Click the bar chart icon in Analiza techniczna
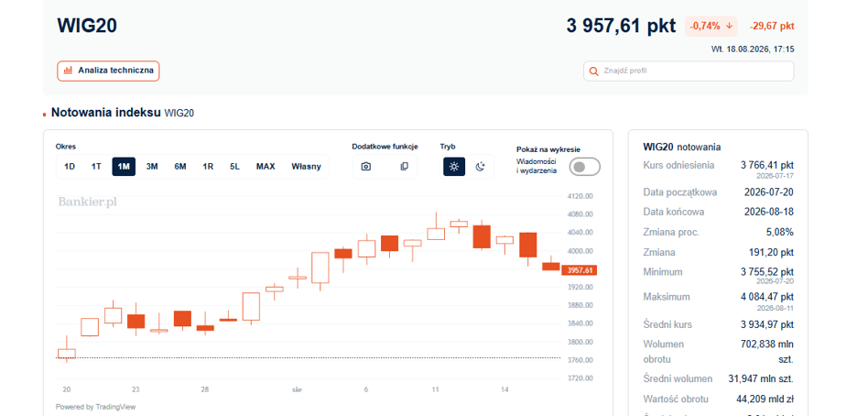 point(68,71)
